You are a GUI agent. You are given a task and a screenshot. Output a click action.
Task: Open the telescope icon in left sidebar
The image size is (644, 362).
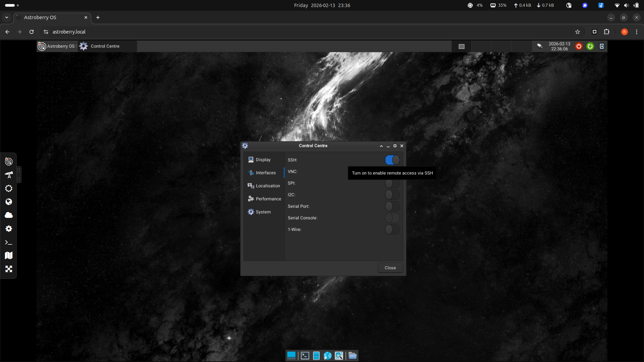click(x=9, y=175)
